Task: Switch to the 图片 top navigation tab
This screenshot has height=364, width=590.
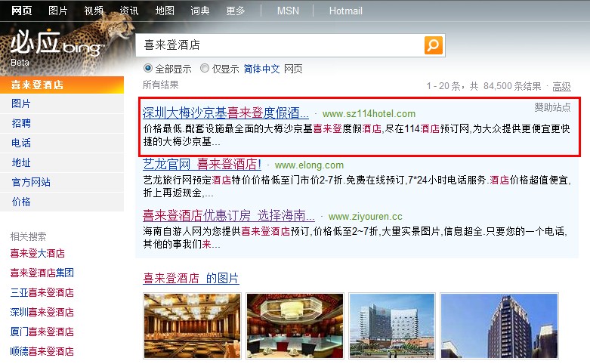Action: pos(57,11)
